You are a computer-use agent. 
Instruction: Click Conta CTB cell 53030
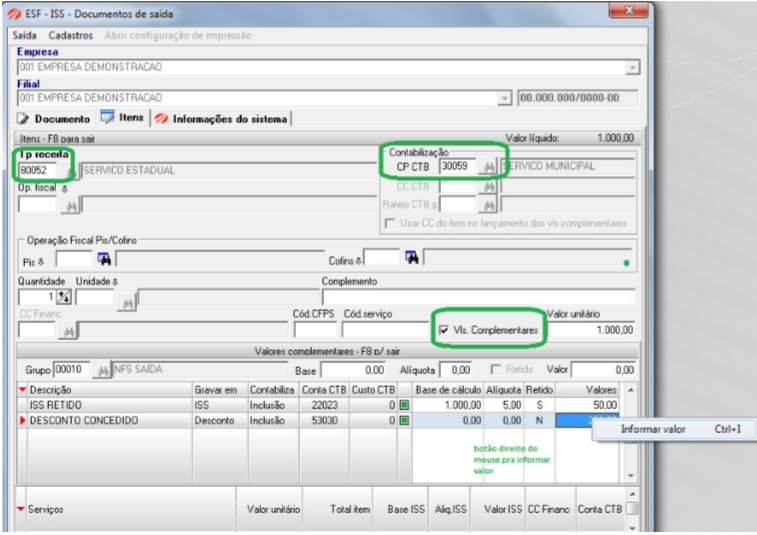(324, 421)
